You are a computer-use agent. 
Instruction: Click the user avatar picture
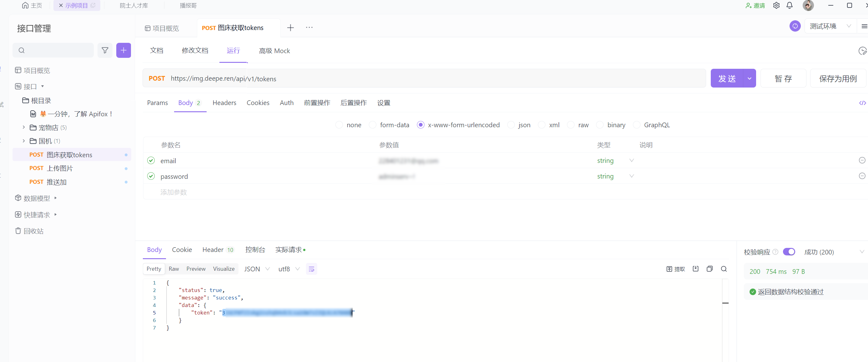(x=808, y=5)
